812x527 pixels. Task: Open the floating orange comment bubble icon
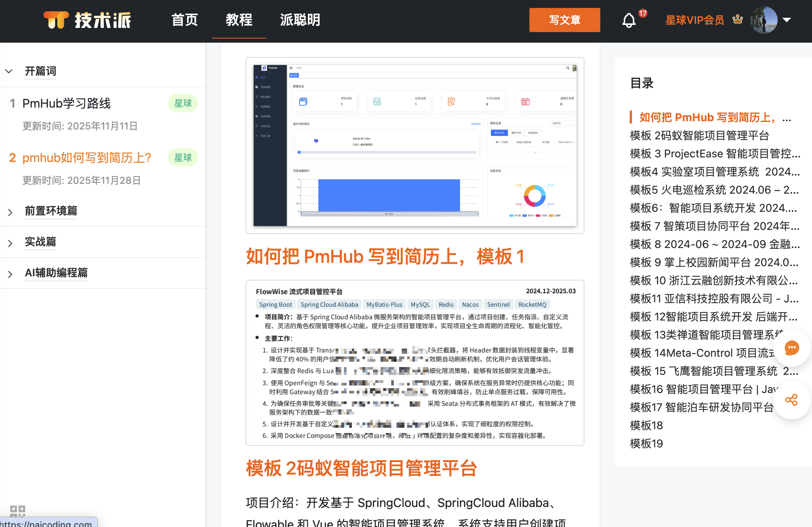point(791,348)
